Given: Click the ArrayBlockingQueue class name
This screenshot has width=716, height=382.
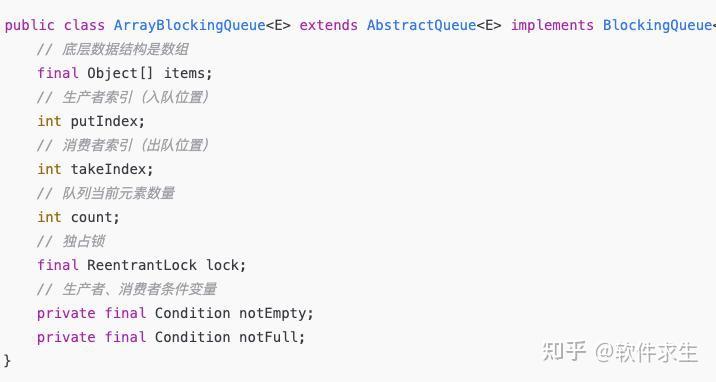Looking at the screenshot, I should (190, 25).
